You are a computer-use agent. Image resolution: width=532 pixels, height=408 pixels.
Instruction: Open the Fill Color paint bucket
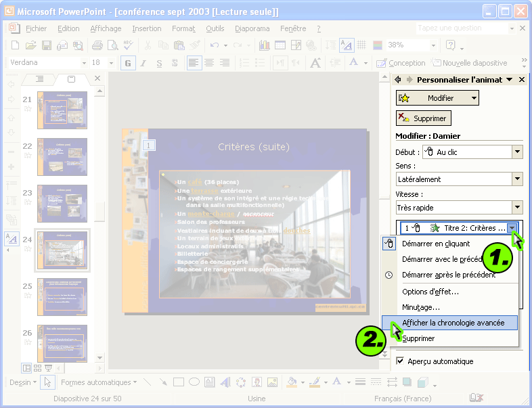coord(292,382)
